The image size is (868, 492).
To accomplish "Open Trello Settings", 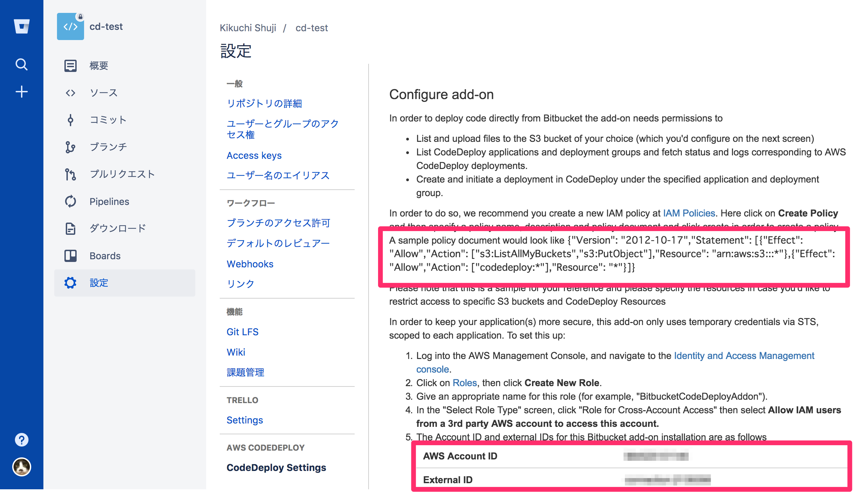I will (x=244, y=420).
